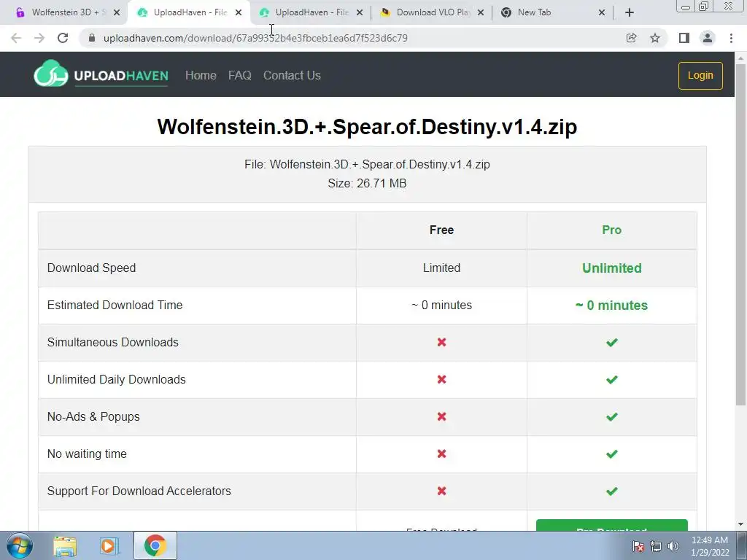Image resolution: width=747 pixels, height=560 pixels.
Task: Click the red X for Download Accelerators
Action: click(441, 491)
